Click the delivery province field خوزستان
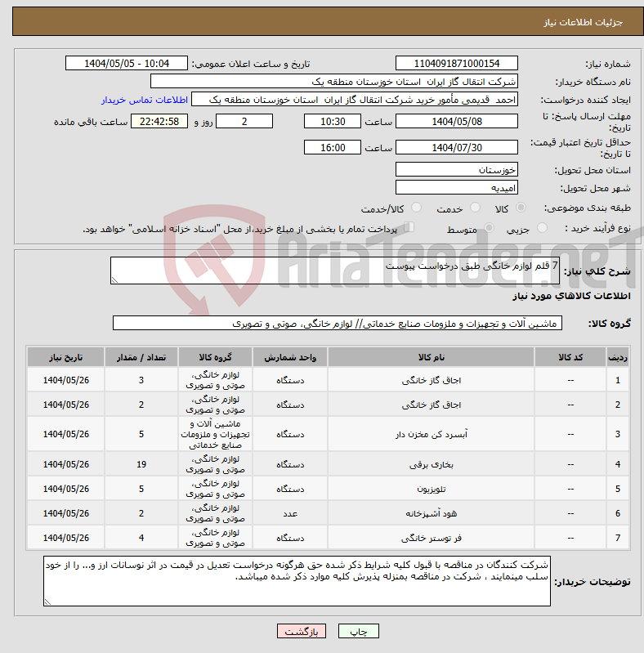The image size is (644, 653). coord(457,169)
